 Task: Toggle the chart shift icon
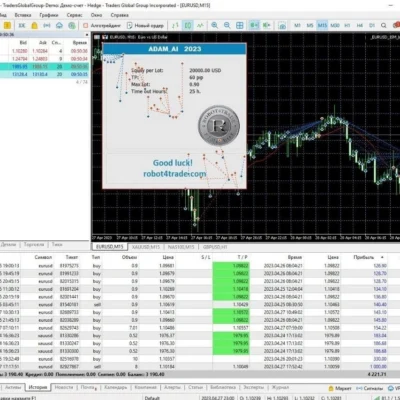[267, 25]
